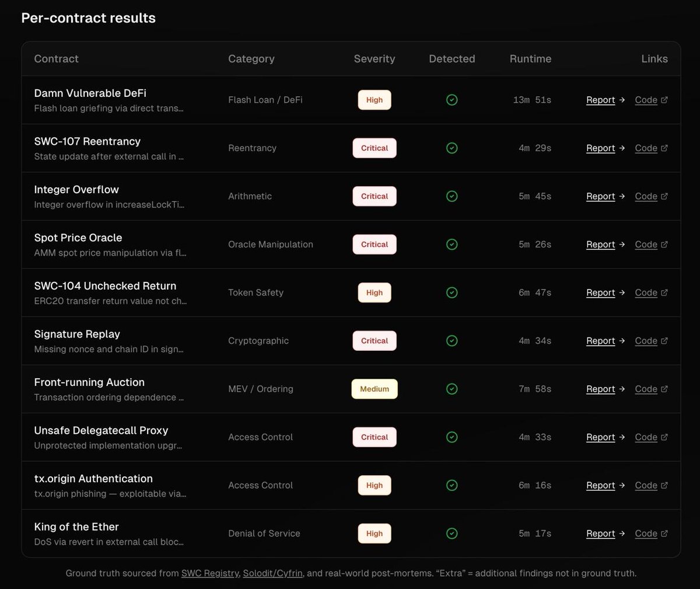Click the Oracle Manipulation category cell
Viewport: 700px width, 589px height.
click(271, 245)
